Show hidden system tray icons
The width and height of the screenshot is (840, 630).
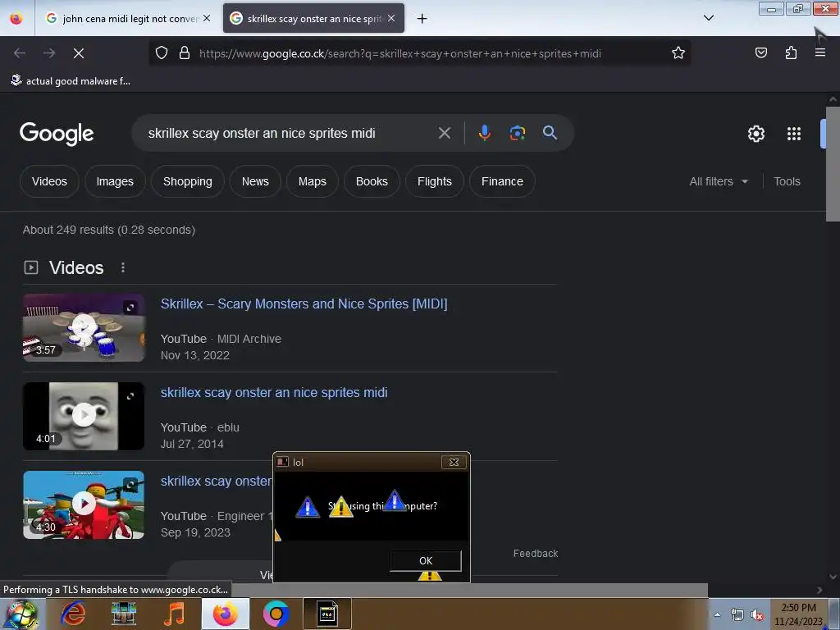click(717, 614)
